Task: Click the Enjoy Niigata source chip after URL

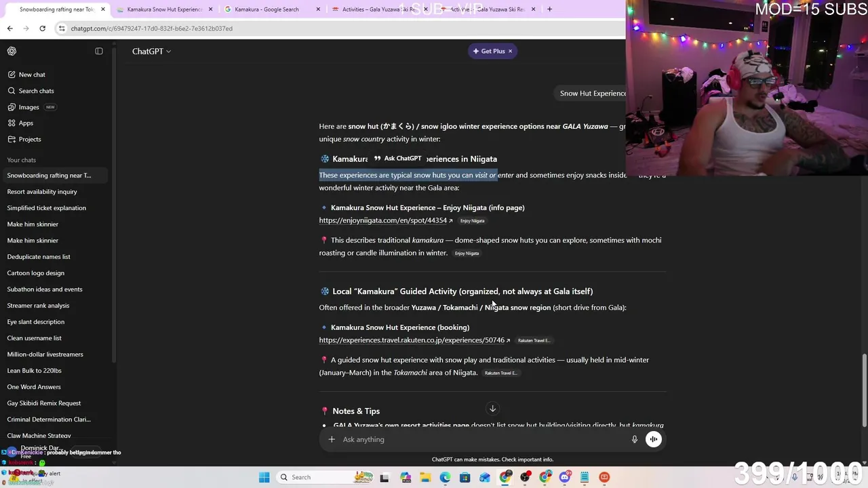Action: pos(472,221)
